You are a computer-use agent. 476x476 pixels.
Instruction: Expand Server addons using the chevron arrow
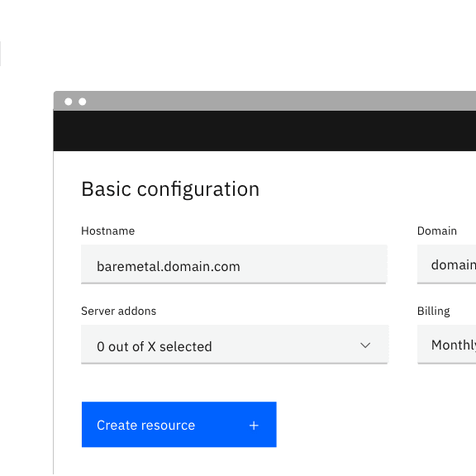pyautogui.click(x=365, y=345)
